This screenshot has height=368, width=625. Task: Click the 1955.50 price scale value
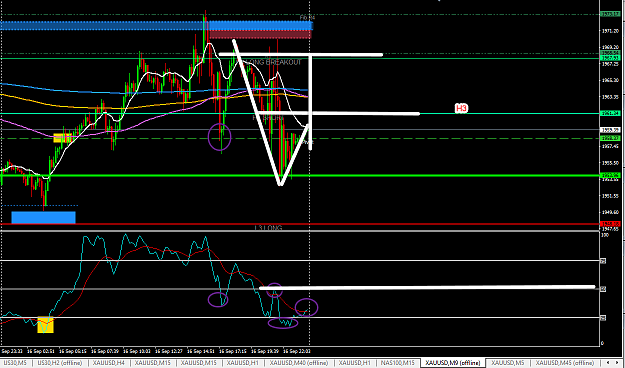pos(610,163)
